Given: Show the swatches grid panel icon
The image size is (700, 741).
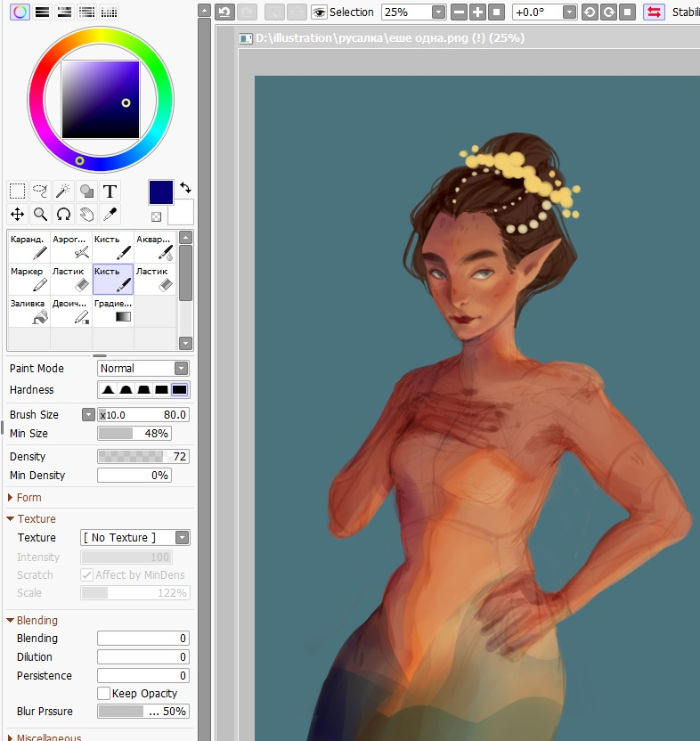Looking at the screenshot, I should 109,12.
